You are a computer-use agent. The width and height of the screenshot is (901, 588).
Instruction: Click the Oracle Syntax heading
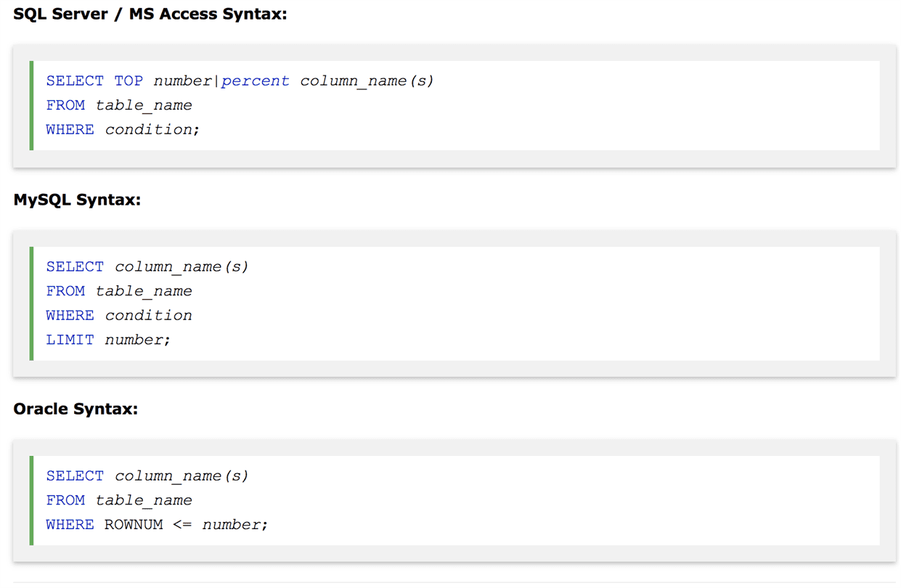pos(76,409)
